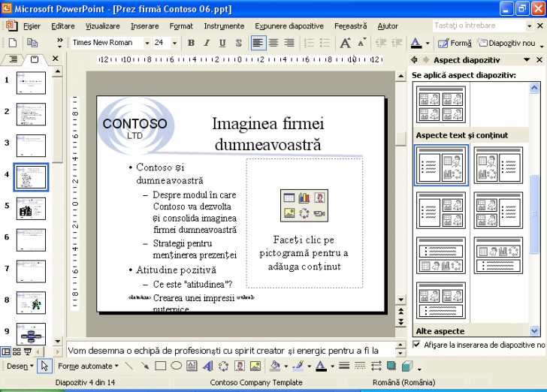This screenshot has height=392, width=547.
Task: Apply title, content and text layout
Action: (498, 166)
